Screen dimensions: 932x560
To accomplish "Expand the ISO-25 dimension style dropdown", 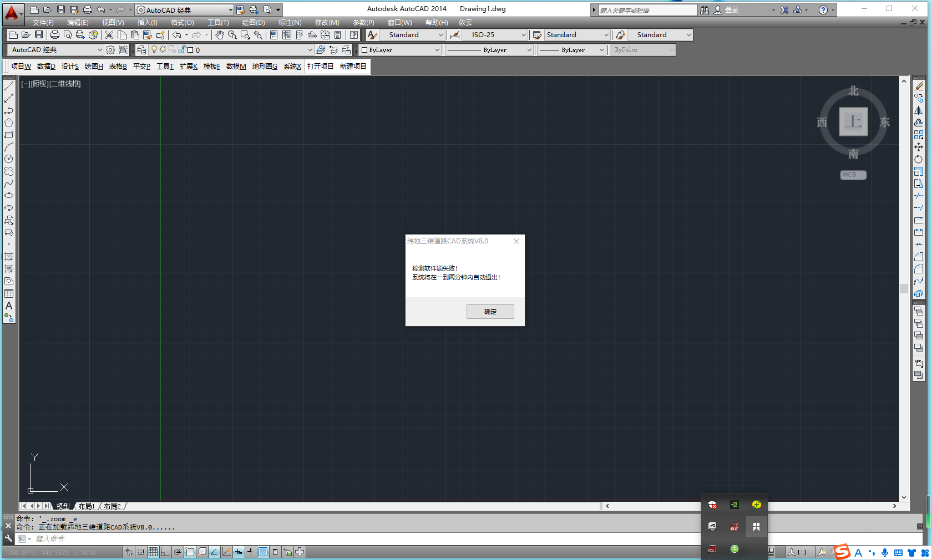I will point(524,34).
